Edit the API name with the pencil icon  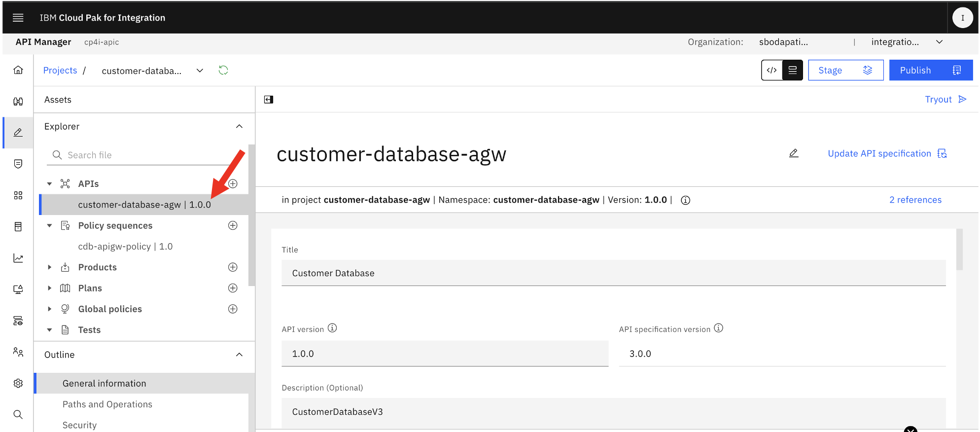(x=794, y=153)
